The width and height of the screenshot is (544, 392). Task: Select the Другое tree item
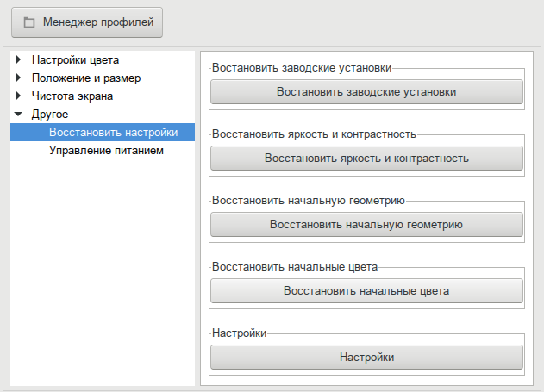click(50, 114)
